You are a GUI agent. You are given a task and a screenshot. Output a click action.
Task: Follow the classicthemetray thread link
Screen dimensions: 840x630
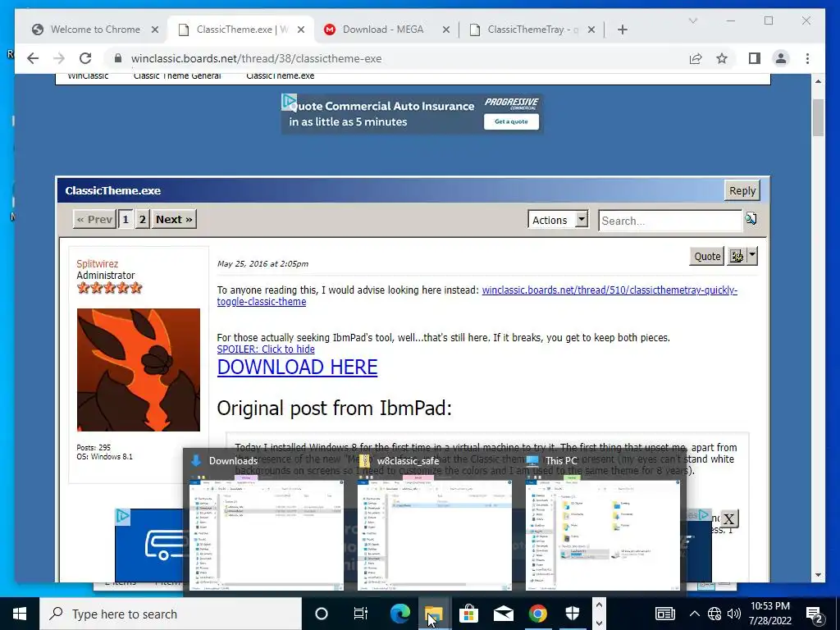click(x=477, y=295)
